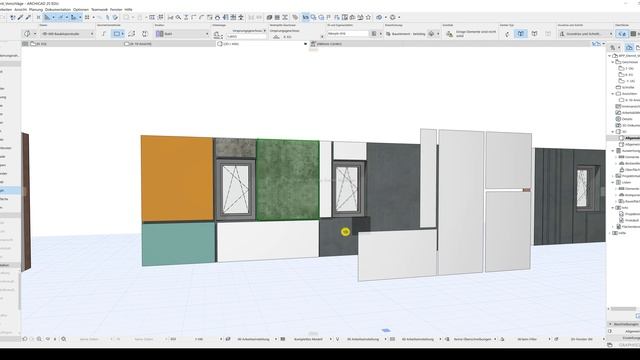Viewport: 640px width, 360px height.
Task: Click the Navigator view map icon
Action: coord(638,48)
